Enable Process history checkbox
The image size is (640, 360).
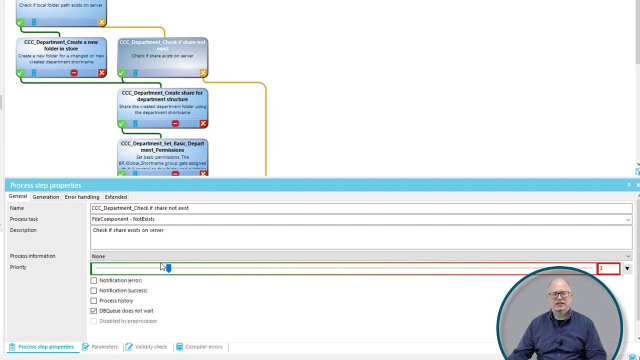93,301
